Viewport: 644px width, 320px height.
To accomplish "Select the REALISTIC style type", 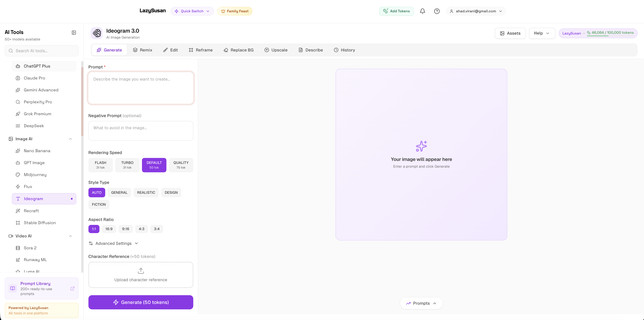I will pyautogui.click(x=146, y=192).
